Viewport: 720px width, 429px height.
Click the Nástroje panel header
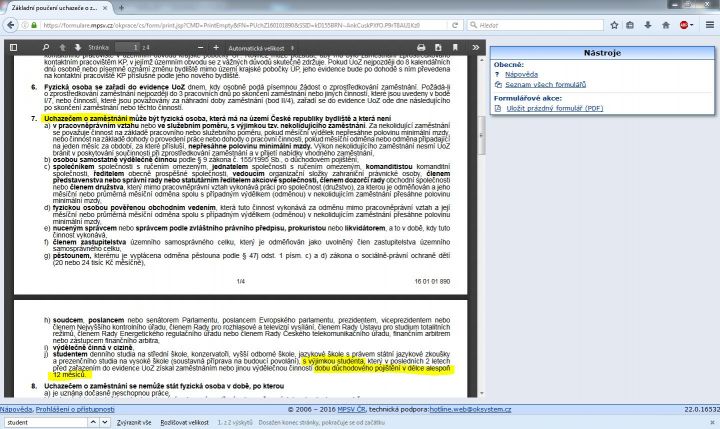602,53
